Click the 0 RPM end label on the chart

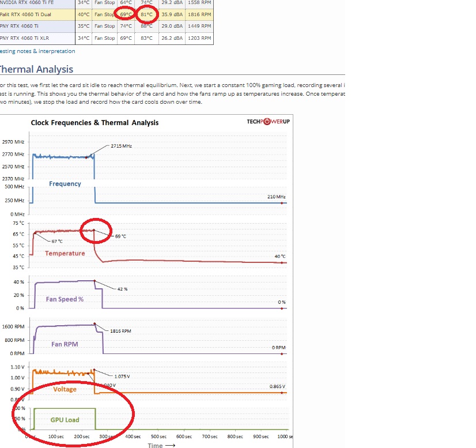point(278,348)
